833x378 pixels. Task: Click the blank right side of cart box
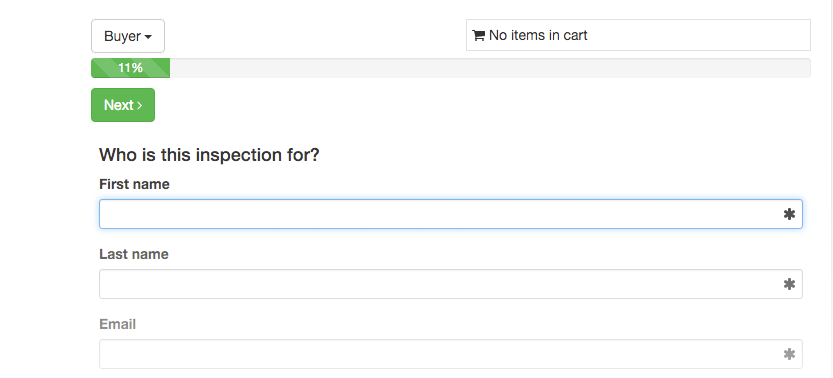[699, 35]
